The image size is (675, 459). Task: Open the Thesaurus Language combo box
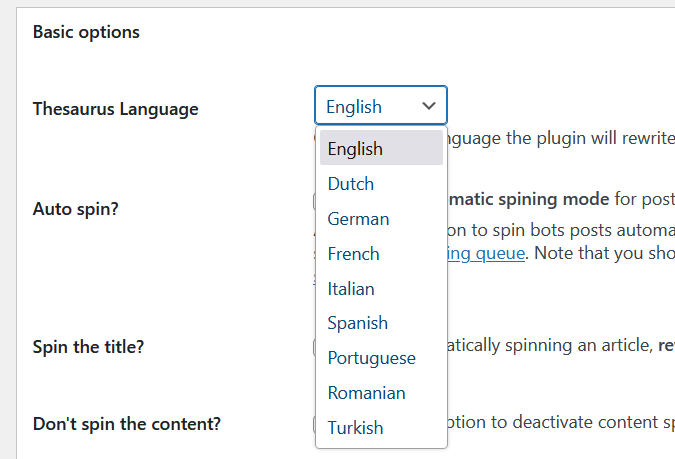click(380, 106)
